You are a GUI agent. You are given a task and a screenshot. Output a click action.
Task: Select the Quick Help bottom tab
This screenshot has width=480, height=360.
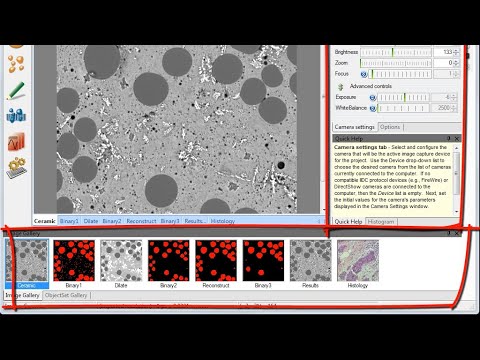[x=348, y=222]
